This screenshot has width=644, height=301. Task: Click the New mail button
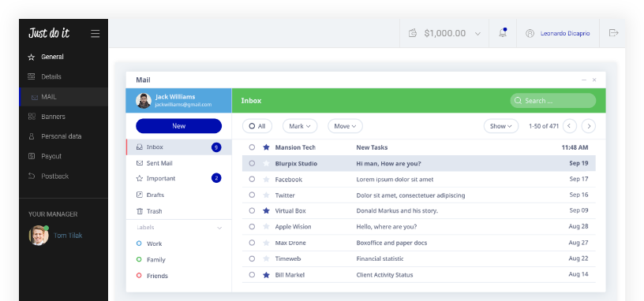[178, 126]
